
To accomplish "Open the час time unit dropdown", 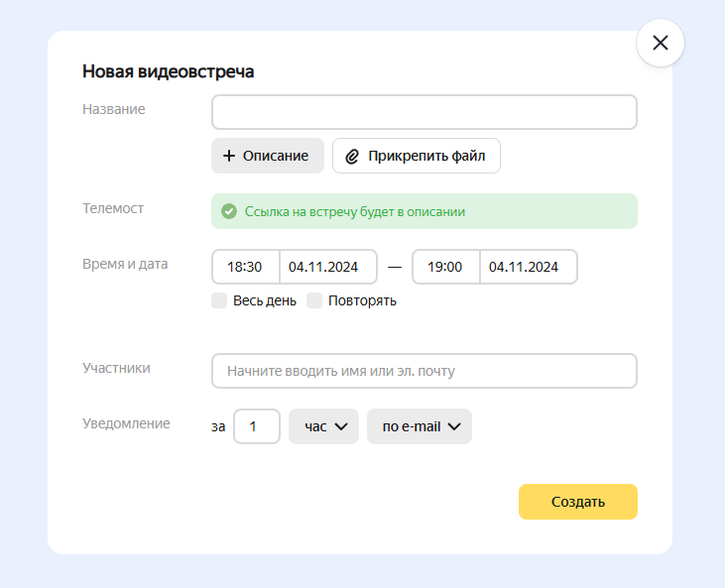I will pos(323,426).
